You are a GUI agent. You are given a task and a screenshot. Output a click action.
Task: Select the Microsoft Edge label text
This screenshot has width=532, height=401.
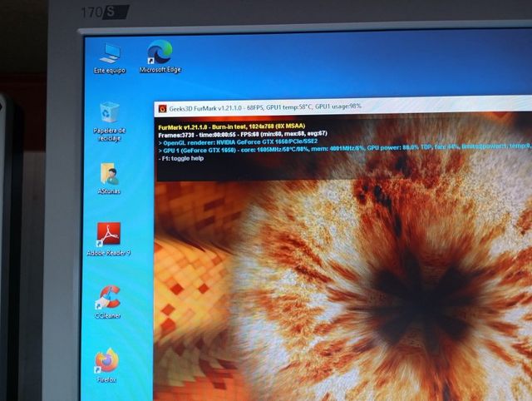(x=160, y=71)
